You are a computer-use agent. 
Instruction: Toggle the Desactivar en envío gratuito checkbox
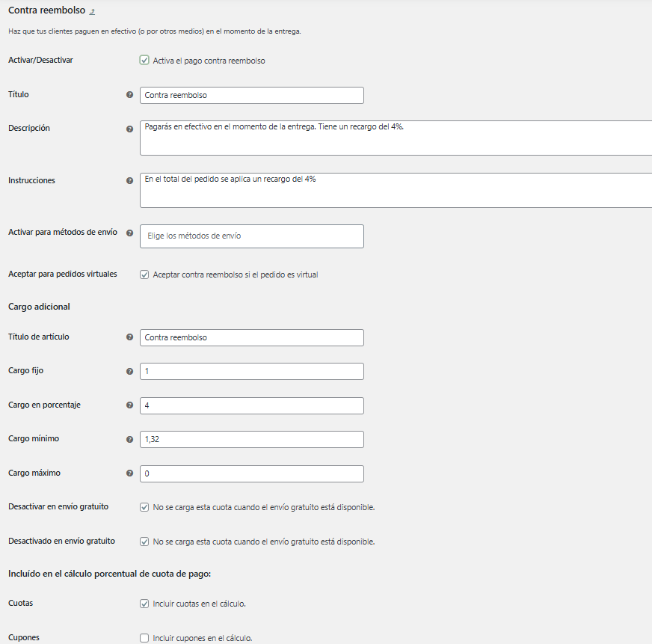144,507
